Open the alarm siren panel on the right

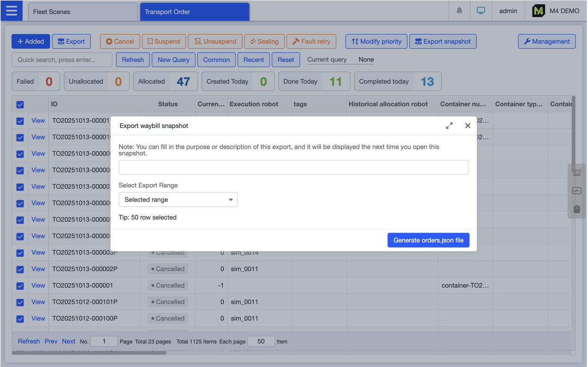(x=577, y=172)
